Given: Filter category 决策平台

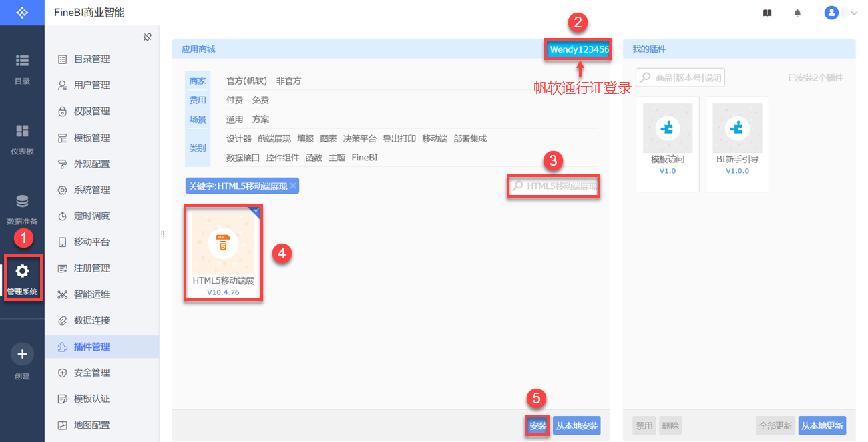Looking at the screenshot, I should click(x=360, y=139).
